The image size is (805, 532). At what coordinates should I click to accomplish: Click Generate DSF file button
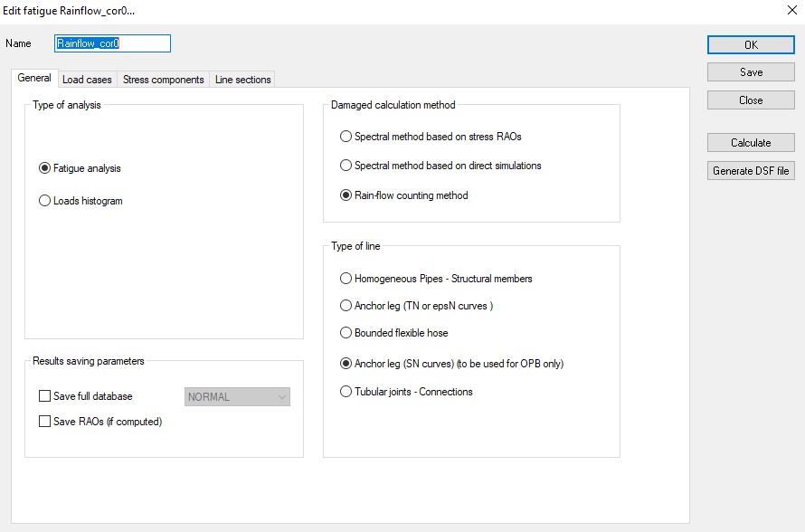tap(751, 171)
